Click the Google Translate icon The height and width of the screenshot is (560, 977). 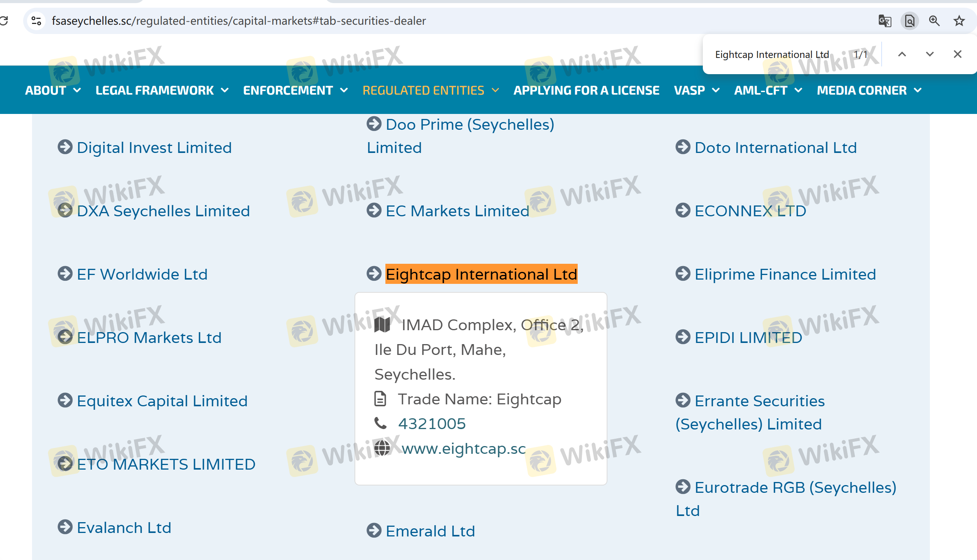(x=885, y=20)
